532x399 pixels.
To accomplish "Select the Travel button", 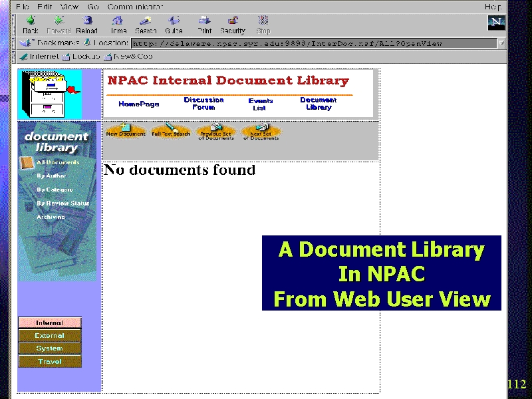I will tap(50, 361).
